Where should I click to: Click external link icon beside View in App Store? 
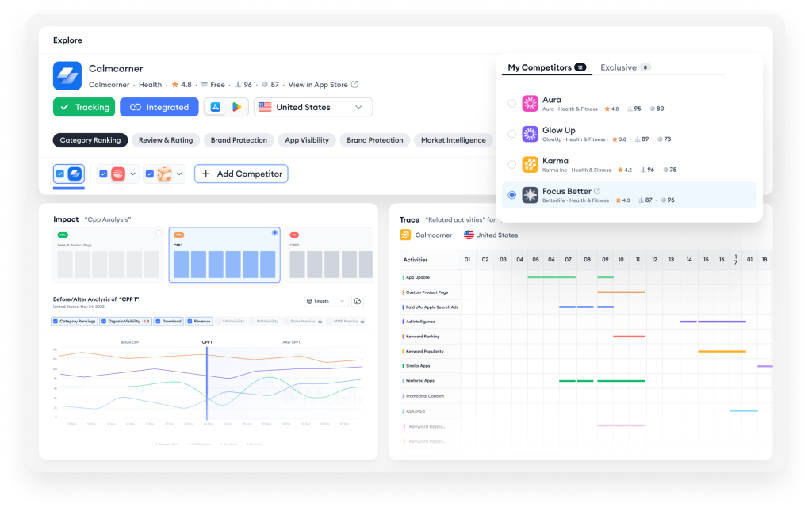(x=354, y=85)
